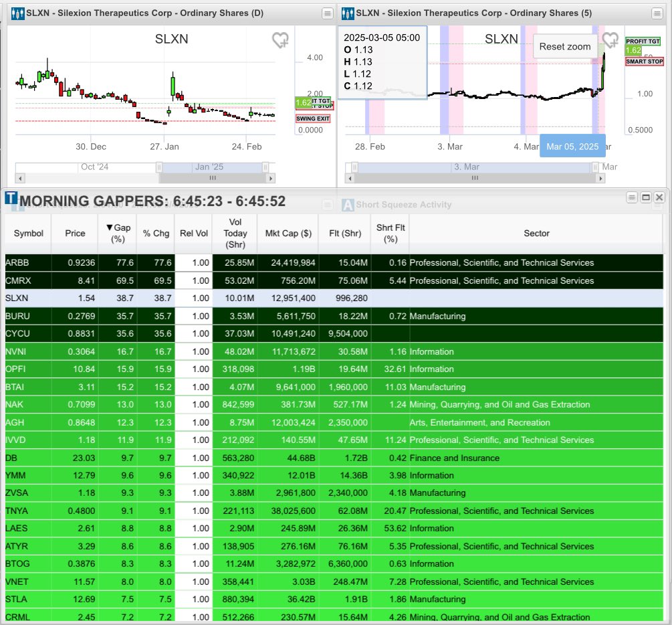Click OPFI short float 32.61 cell

(x=390, y=369)
